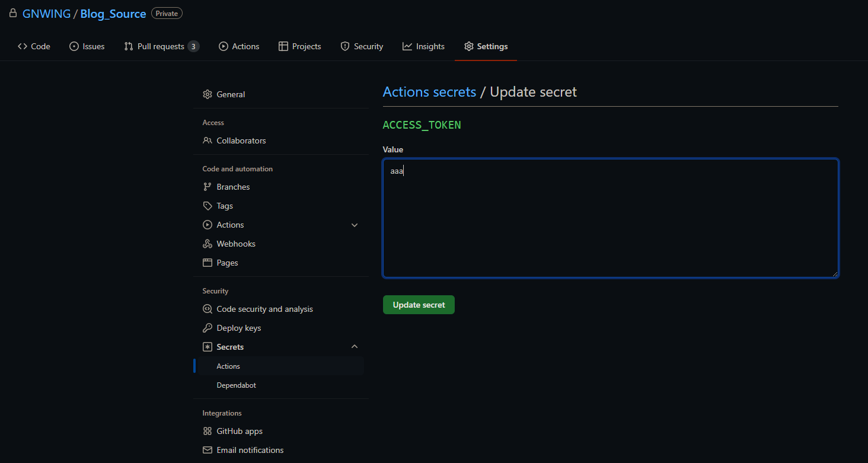This screenshot has width=868, height=463.
Task: Click the Pages browser icon
Action: 208,263
